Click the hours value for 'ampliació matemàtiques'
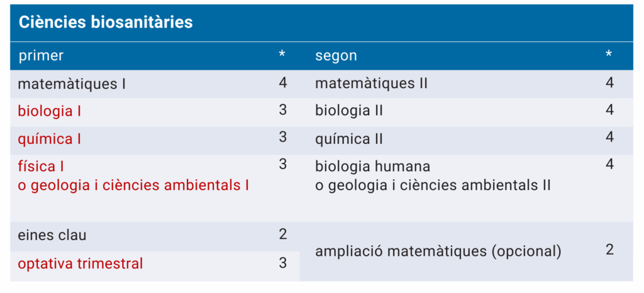The height and width of the screenshot is (293, 644). (x=609, y=250)
